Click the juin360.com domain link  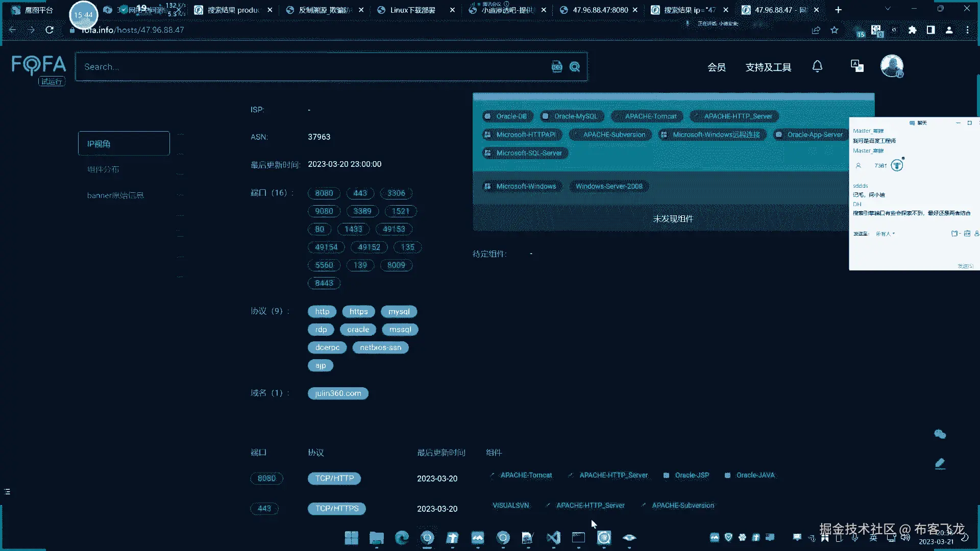[338, 393]
